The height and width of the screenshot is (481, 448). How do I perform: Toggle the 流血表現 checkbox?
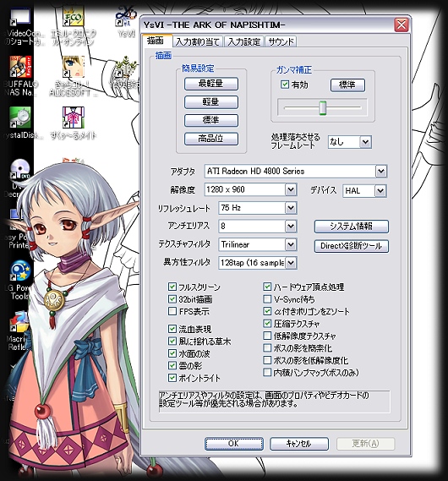click(x=172, y=329)
